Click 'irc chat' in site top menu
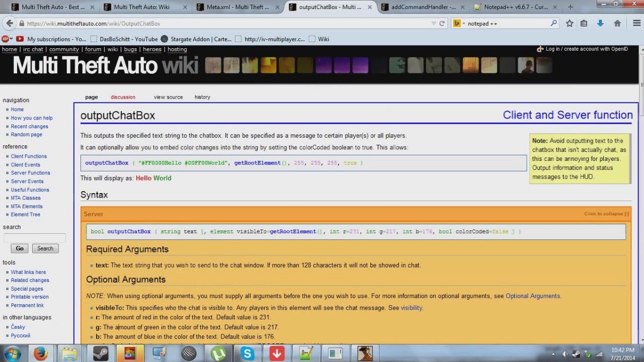The width and height of the screenshot is (644, 362). point(33,49)
